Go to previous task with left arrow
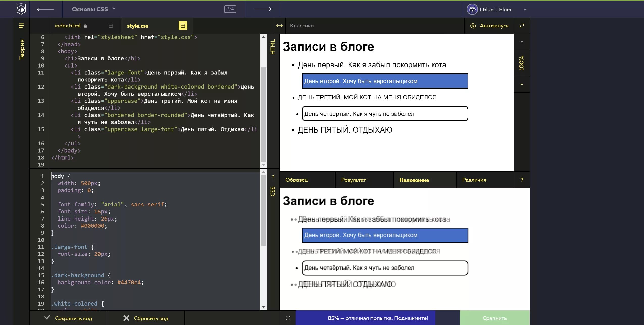Image resolution: width=644 pixels, height=325 pixels. pyautogui.click(x=46, y=9)
